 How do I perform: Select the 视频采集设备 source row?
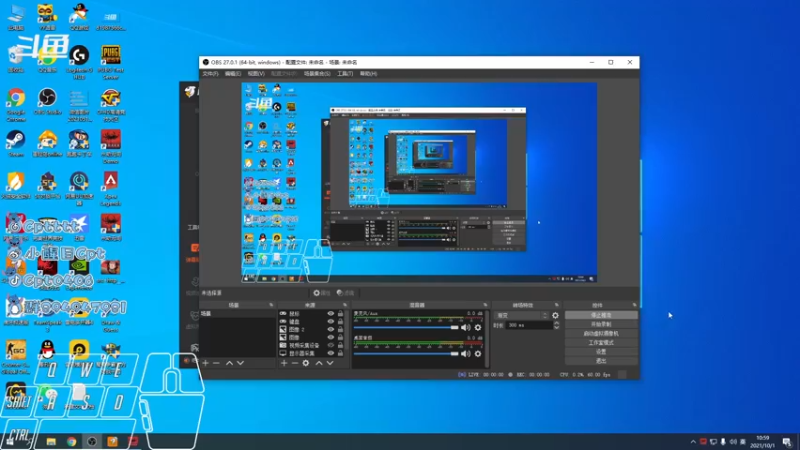(x=313, y=345)
